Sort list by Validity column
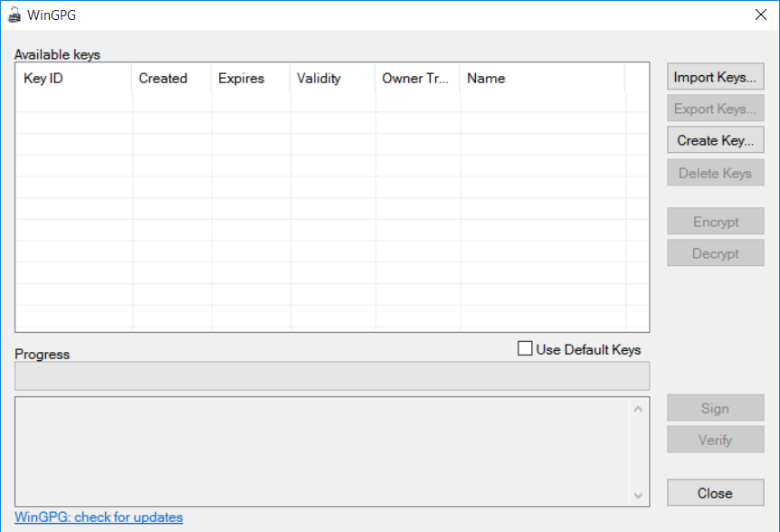Viewport: 780px width, 532px height. click(332, 79)
